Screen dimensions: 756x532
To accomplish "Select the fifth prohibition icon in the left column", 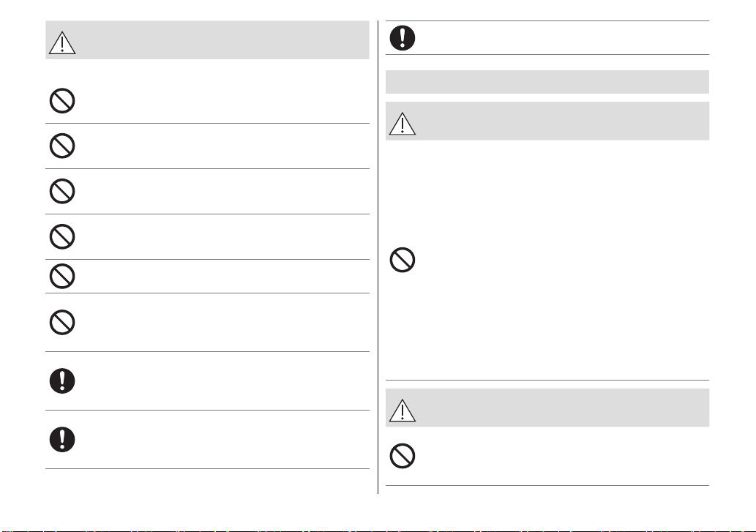I will click(62, 276).
